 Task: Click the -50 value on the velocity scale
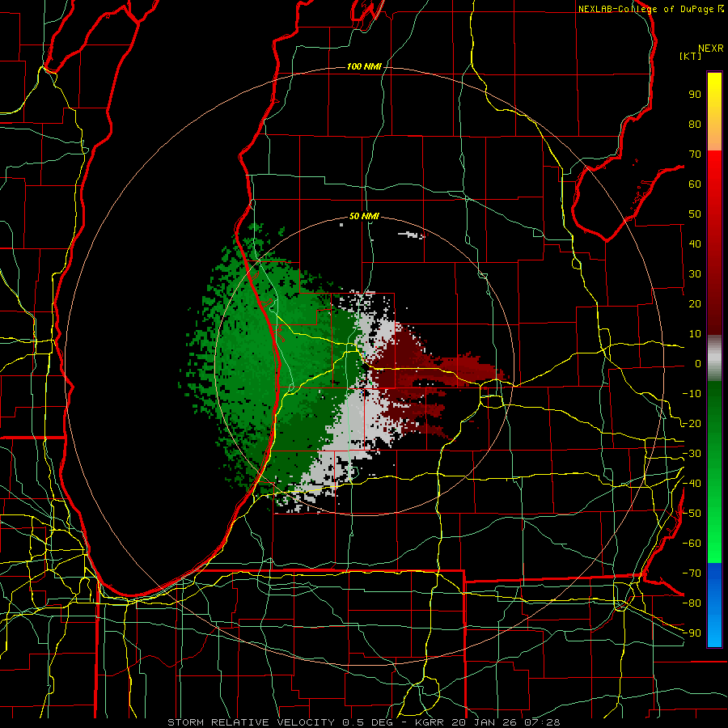click(692, 514)
